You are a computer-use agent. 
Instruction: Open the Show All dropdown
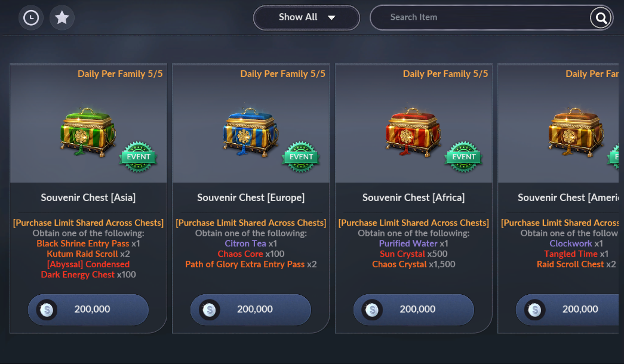[306, 17]
